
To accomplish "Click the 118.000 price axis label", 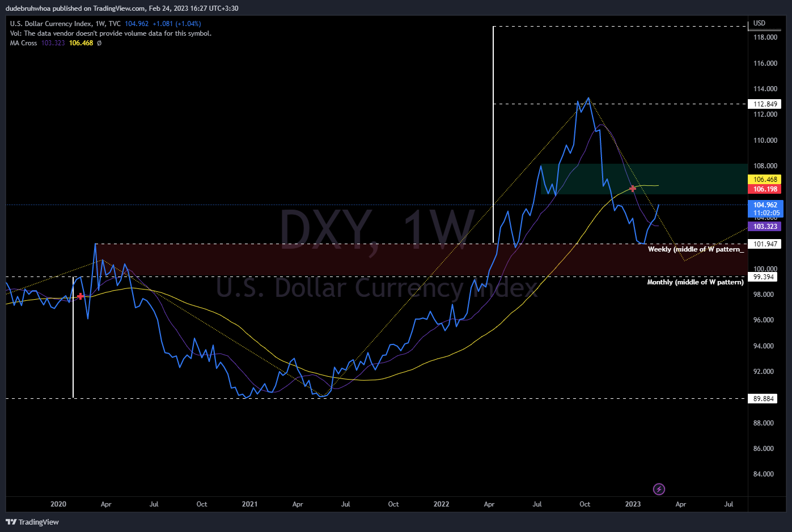I will tap(765, 37).
